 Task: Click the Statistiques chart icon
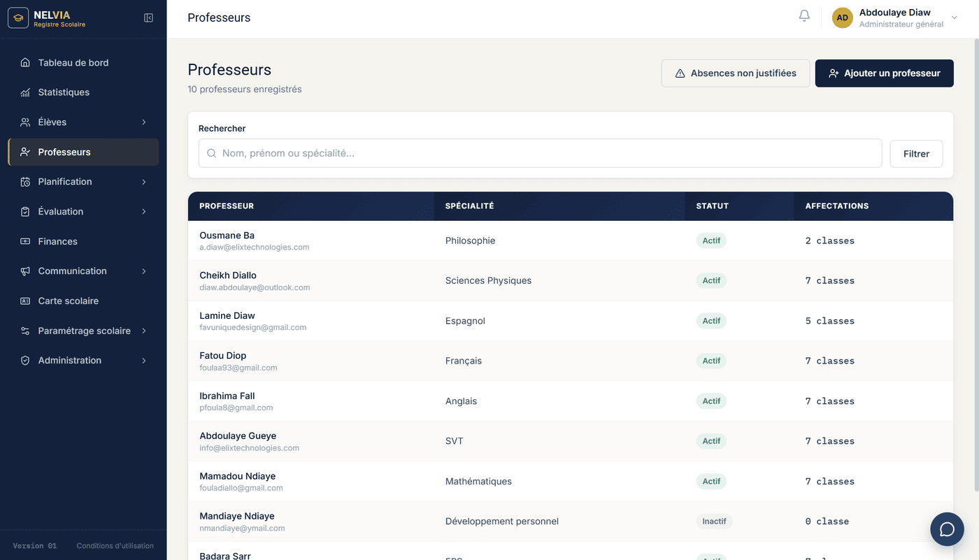(x=25, y=92)
